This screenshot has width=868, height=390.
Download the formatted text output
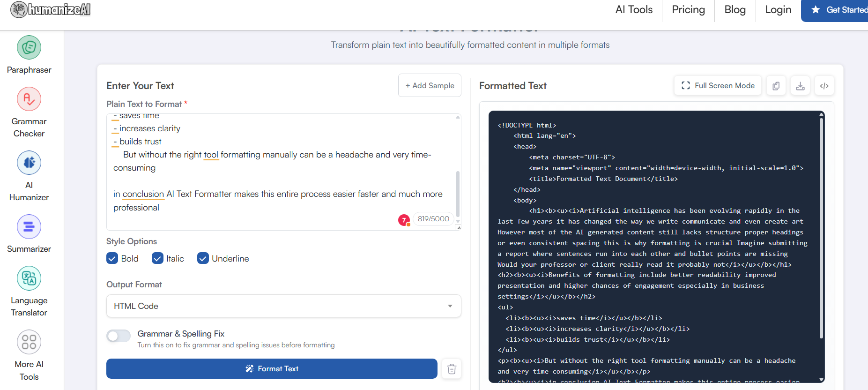[800, 86]
